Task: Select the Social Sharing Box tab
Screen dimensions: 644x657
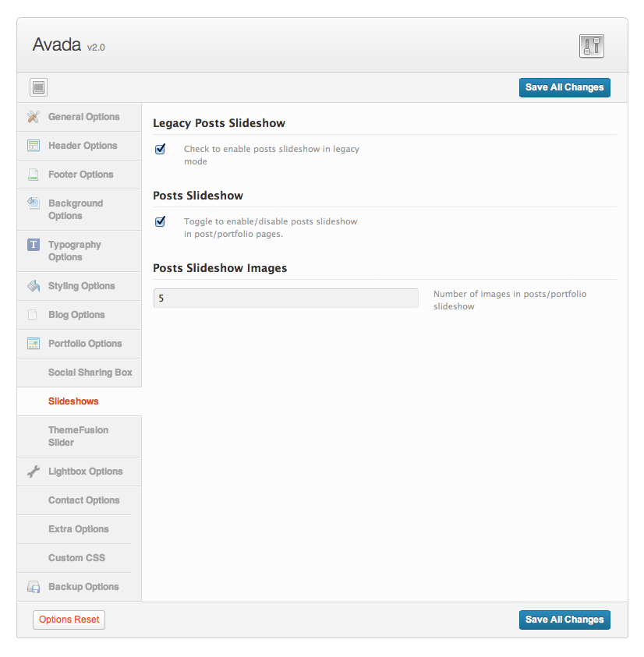Action: click(x=90, y=373)
